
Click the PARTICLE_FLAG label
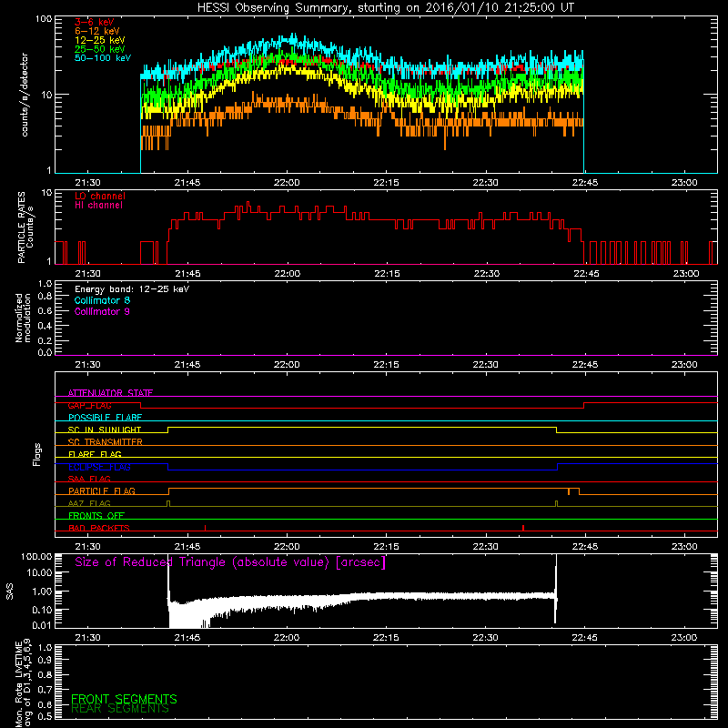102,491
